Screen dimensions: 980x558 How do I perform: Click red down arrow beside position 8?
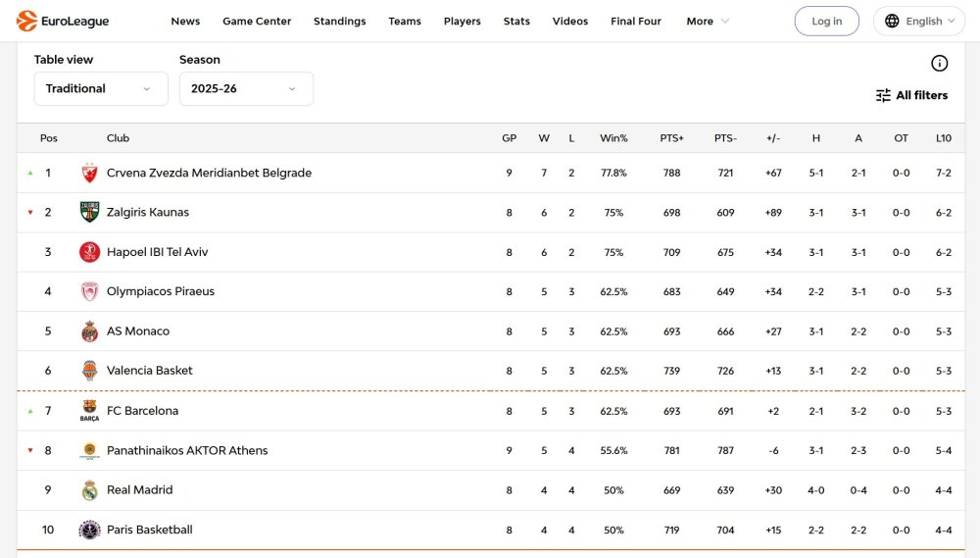[30, 450]
